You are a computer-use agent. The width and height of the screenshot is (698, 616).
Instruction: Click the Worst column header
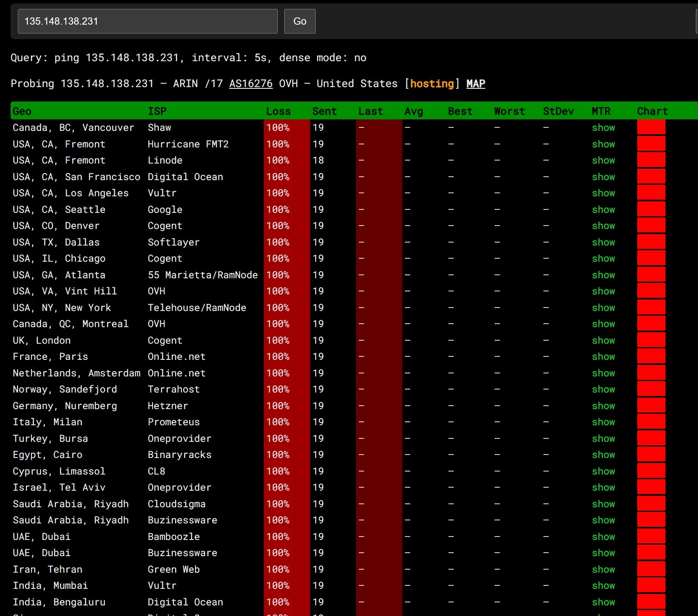(x=509, y=111)
